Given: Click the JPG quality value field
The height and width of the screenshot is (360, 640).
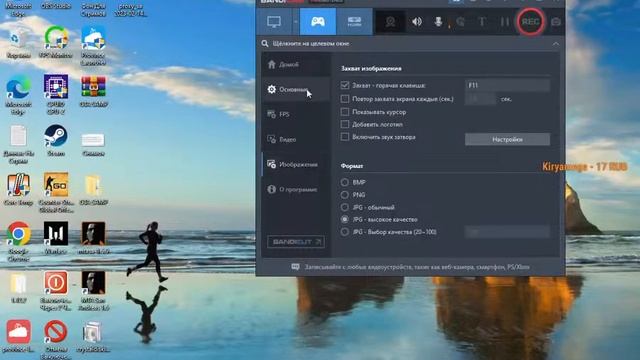Looking at the screenshot, I should point(507,232).
